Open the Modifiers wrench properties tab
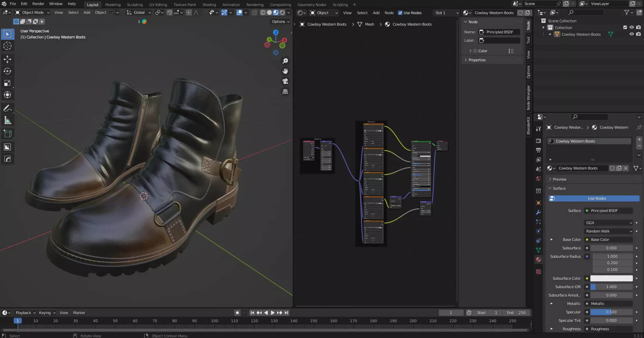Image resolution: width=644 pixels, height=338 pixels. [538, 212]
